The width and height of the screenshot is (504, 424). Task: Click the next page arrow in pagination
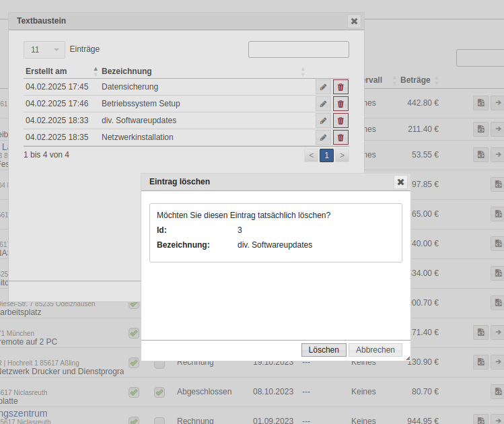pos(343,155)
